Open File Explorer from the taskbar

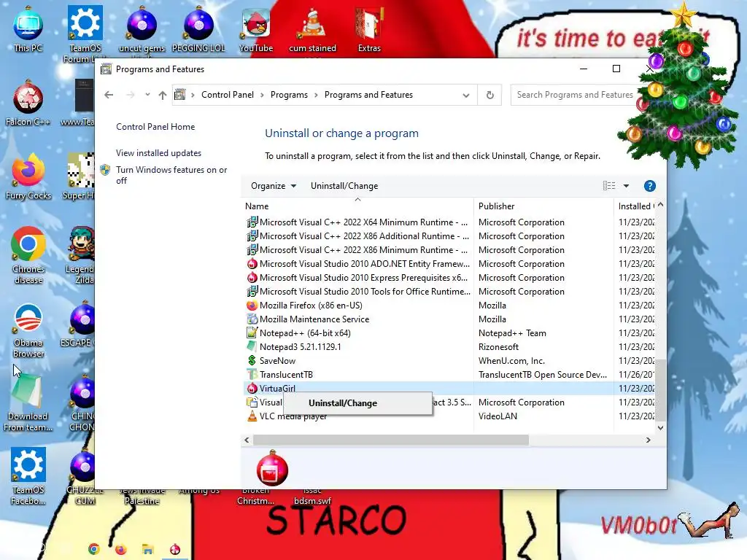click(147, 549)
